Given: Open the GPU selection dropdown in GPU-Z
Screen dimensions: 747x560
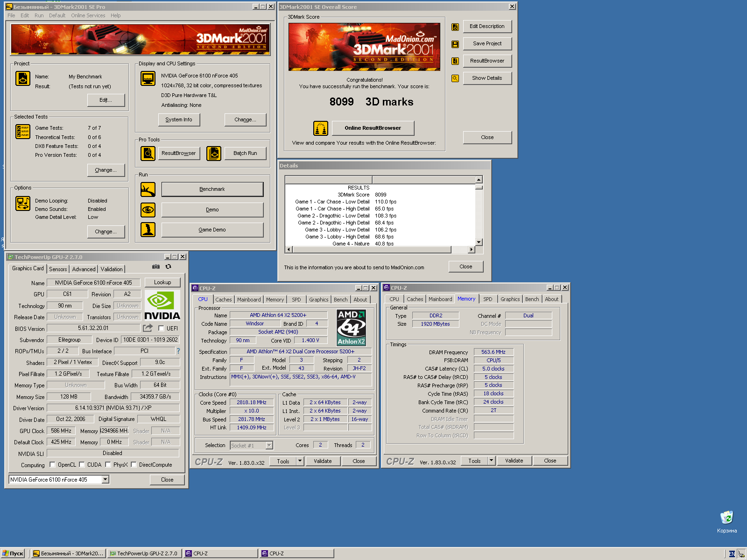Looking at the screenshot, I should (x=106, y=479).
